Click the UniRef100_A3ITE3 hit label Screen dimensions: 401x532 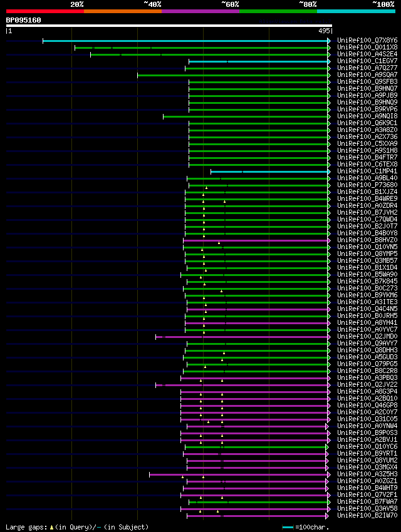point(367,302)
